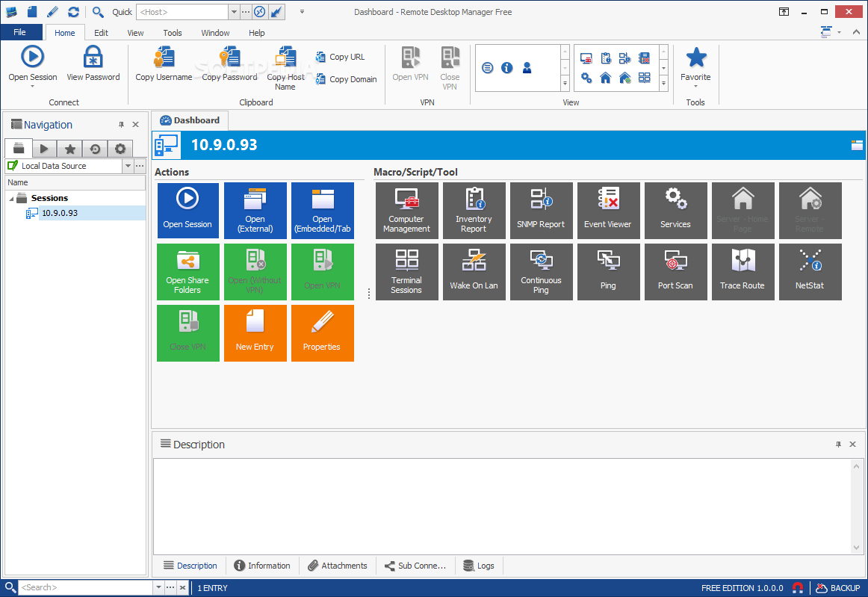Screen dimensions: 868x597
Task: Pin the Description panel
Action: (x=838, y=444)
